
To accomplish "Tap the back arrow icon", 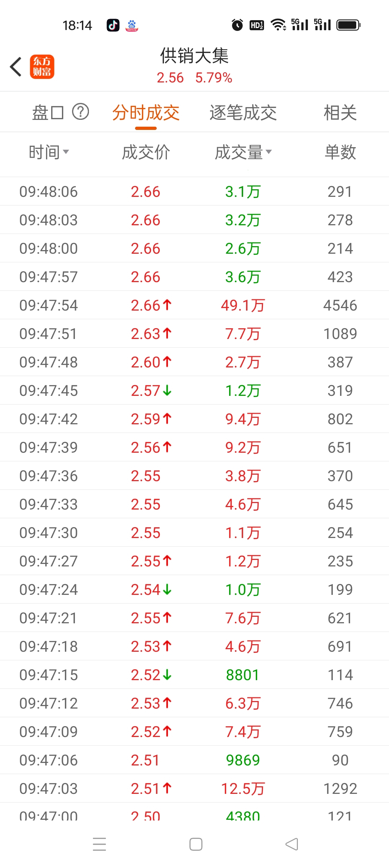I will point(16,67).
